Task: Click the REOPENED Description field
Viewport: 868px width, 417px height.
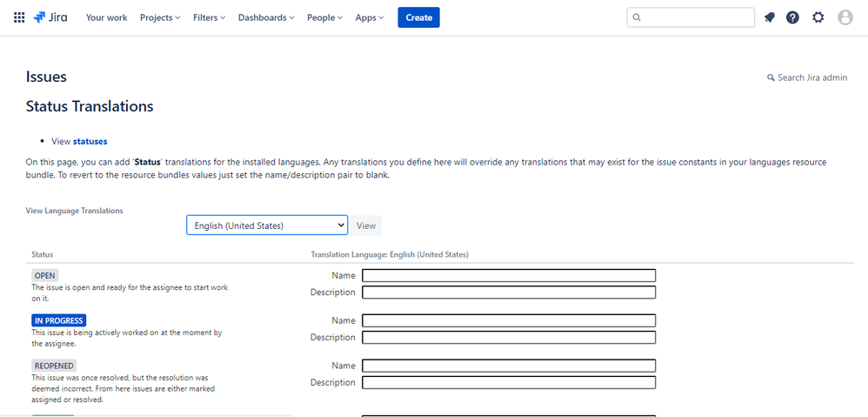Action: coord(509,382)
